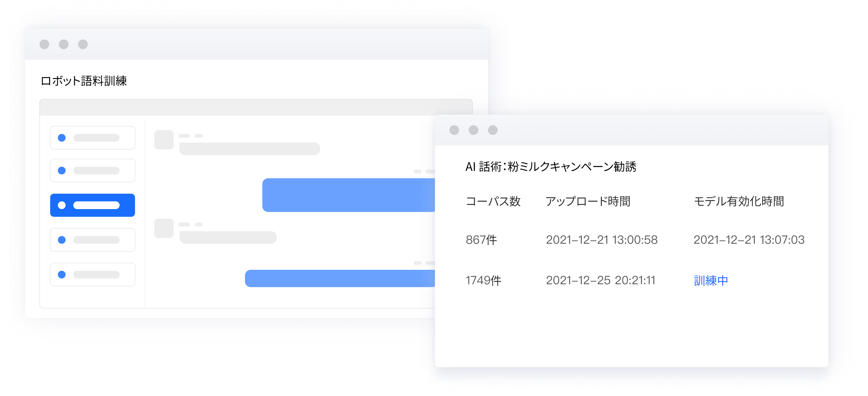This screenshot has height=396, width=868.
Task: Select the first sidebar list item
Action: pyautogui.click(x=92, y=138)
